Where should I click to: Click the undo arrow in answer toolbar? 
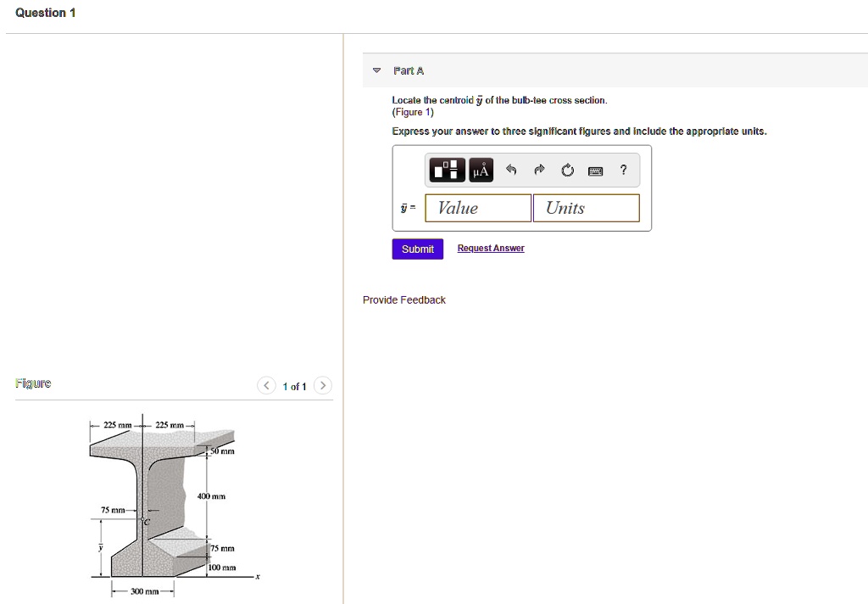(x=511, y=171)
